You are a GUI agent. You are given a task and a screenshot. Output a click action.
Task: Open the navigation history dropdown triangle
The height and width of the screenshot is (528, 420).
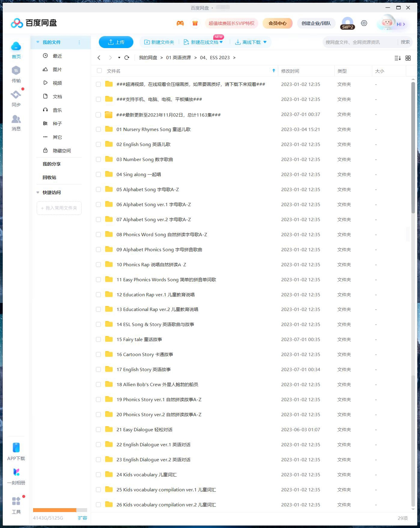coord(119,58)
